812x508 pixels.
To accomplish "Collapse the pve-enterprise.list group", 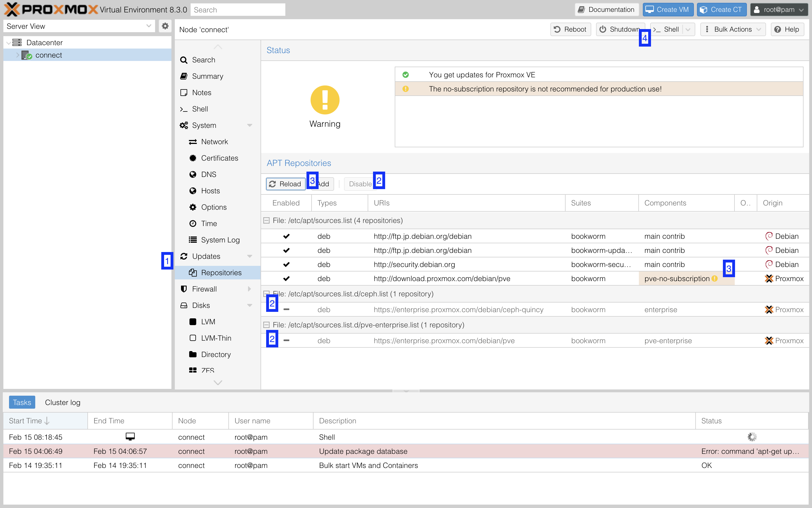I will pyautogui.click(x=266, y=325).
